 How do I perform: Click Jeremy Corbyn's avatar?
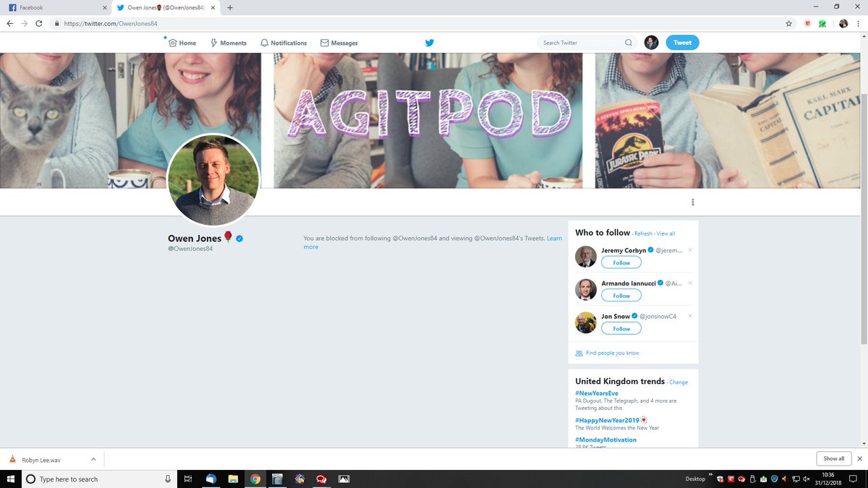586,257
